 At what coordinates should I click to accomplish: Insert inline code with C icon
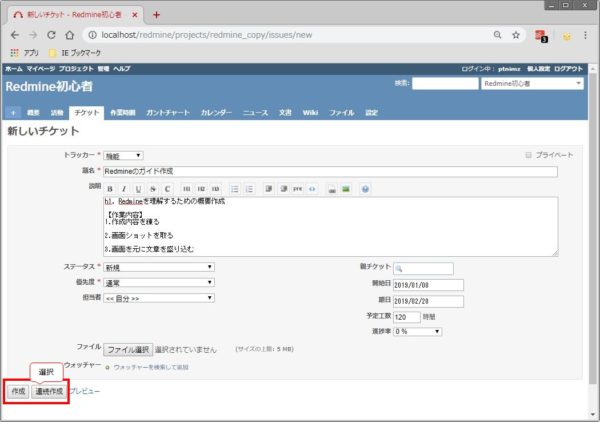pos(167,189)
